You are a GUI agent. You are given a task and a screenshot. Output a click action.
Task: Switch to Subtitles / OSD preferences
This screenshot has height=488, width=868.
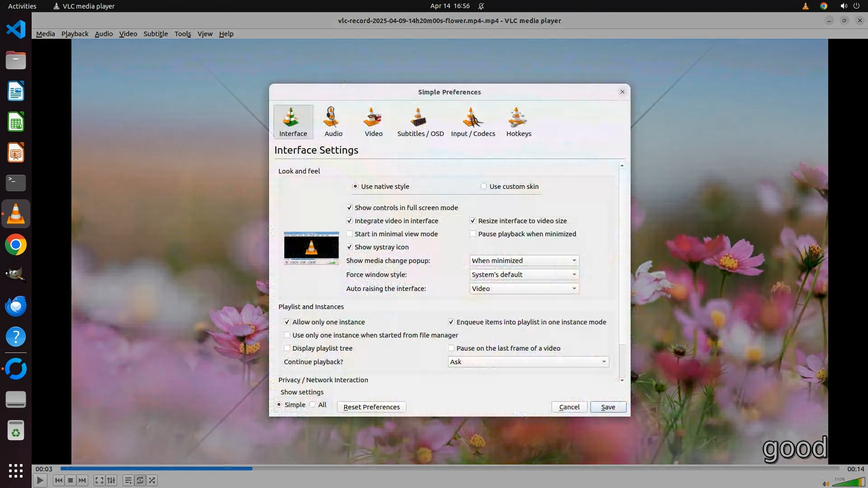420,122
